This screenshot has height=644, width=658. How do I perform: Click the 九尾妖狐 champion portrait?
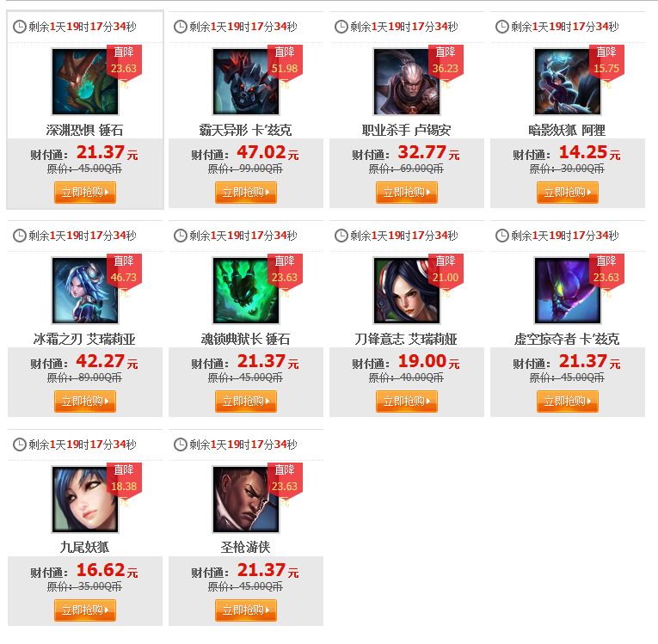point(85,500)
